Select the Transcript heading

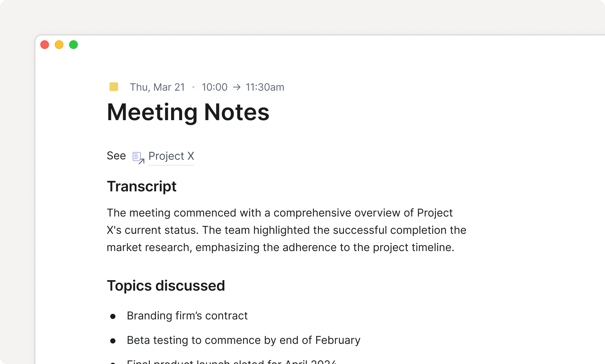pos(142,186)
